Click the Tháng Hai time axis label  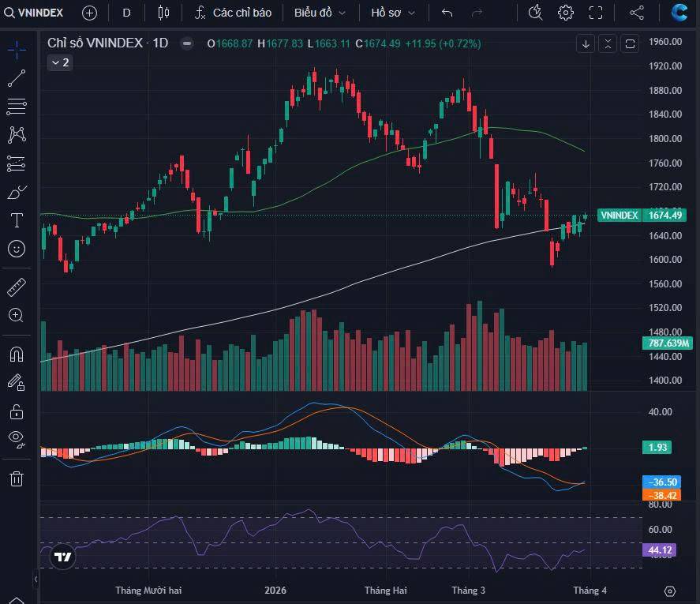pyautogui.click(x=386, y=590)
